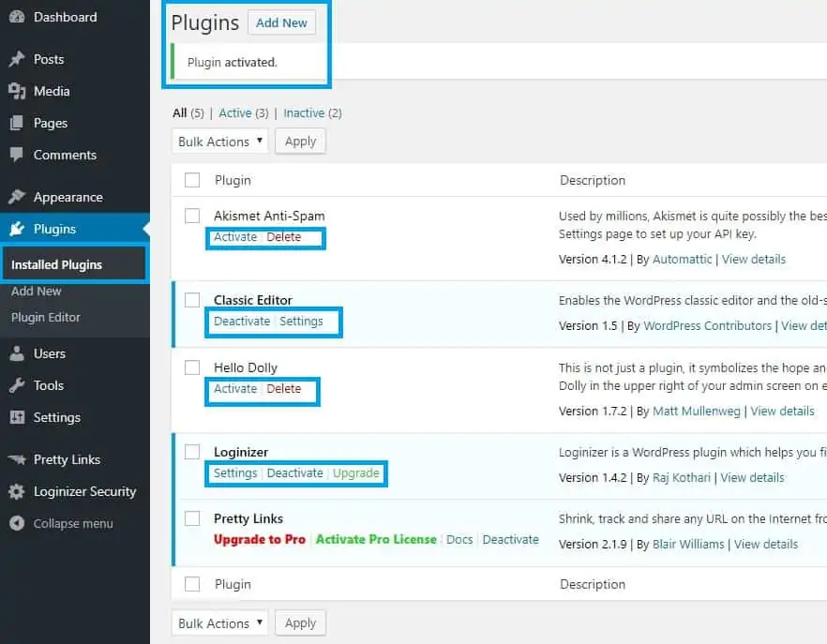Activate the Hello Dolly plugin
827x644 pixels.
click(235, 389)
